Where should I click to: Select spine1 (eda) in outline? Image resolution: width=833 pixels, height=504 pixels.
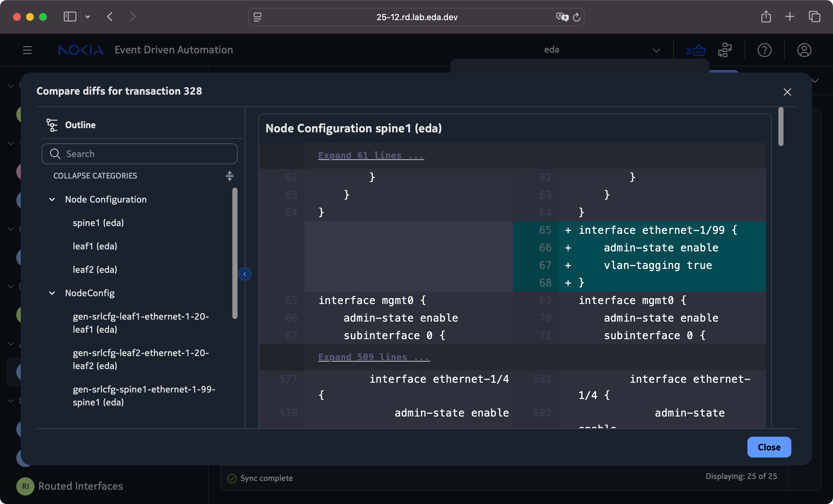tap(98, 223)
